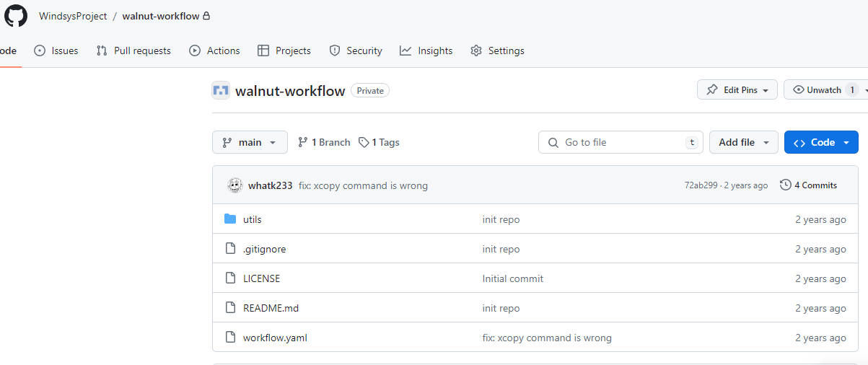
Task: Expand the main branch dropdown
Action: pyautogui.click(x=250, y=142)
